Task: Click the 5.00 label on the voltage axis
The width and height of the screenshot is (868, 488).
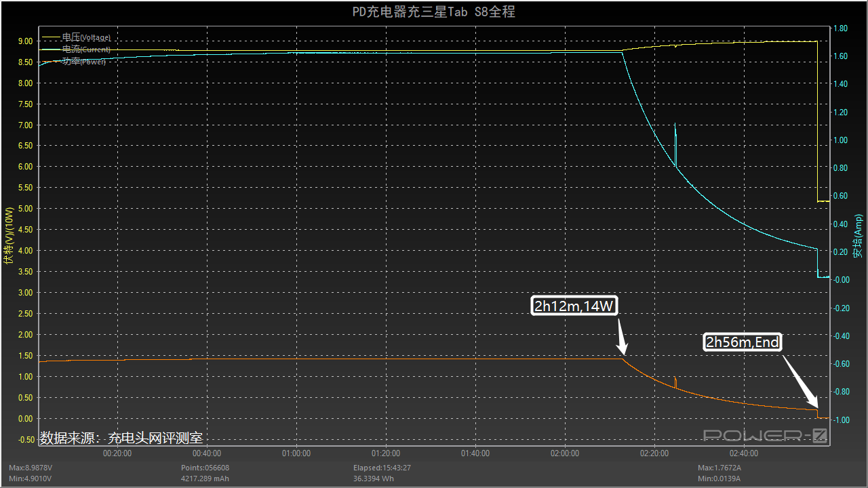Action: [x=25, y=209]
